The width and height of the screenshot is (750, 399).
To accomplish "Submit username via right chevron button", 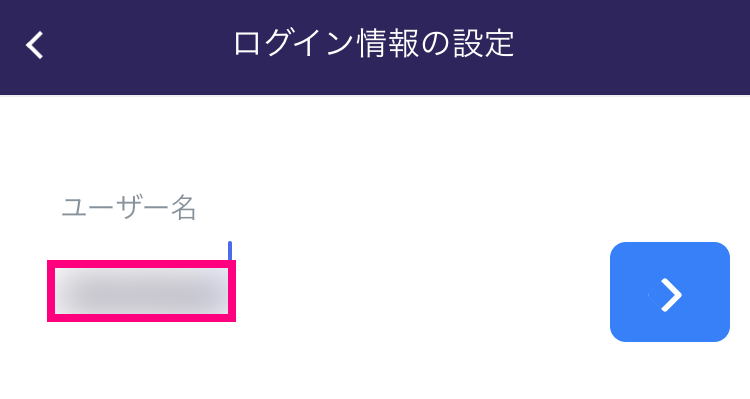I will click(x=670, y=292).
